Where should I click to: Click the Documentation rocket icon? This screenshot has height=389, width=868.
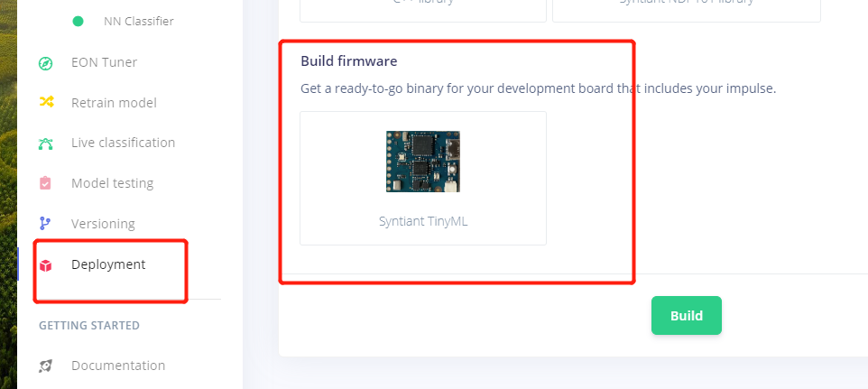[x=45, y=366]
